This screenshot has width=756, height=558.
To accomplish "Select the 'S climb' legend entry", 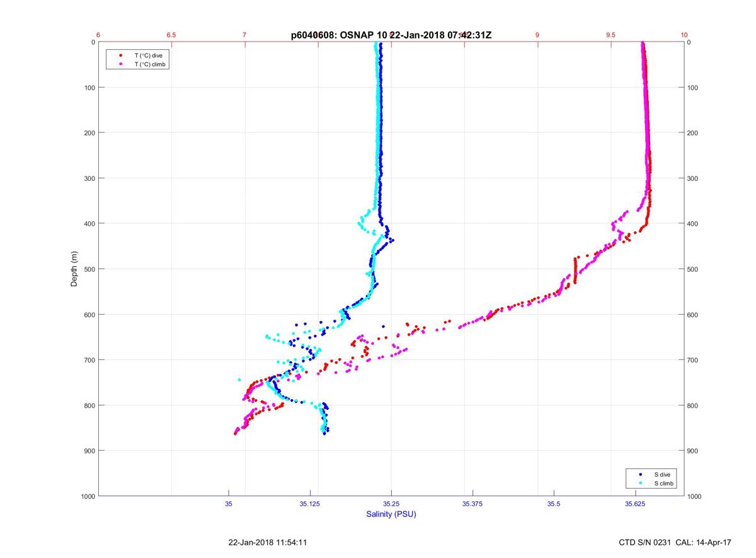I will (664, 483).
